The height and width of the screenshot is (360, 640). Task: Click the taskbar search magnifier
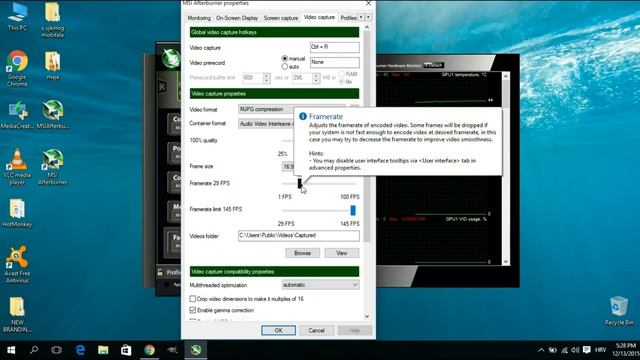click(34, 350)
